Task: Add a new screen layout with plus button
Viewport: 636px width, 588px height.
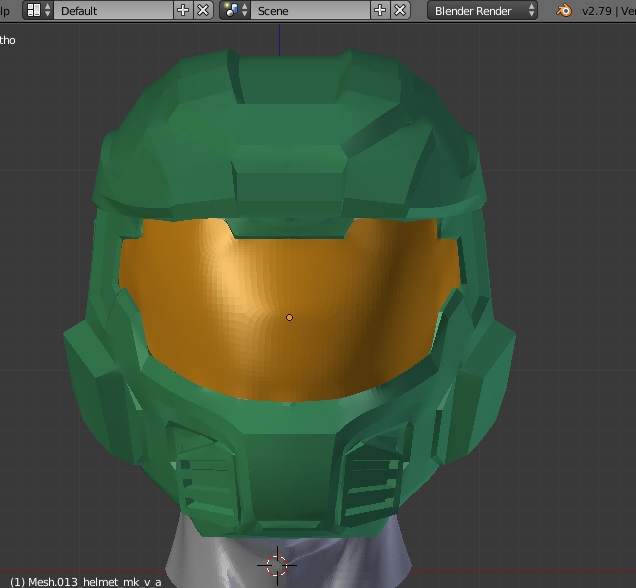Action: (x=183, y=11)
